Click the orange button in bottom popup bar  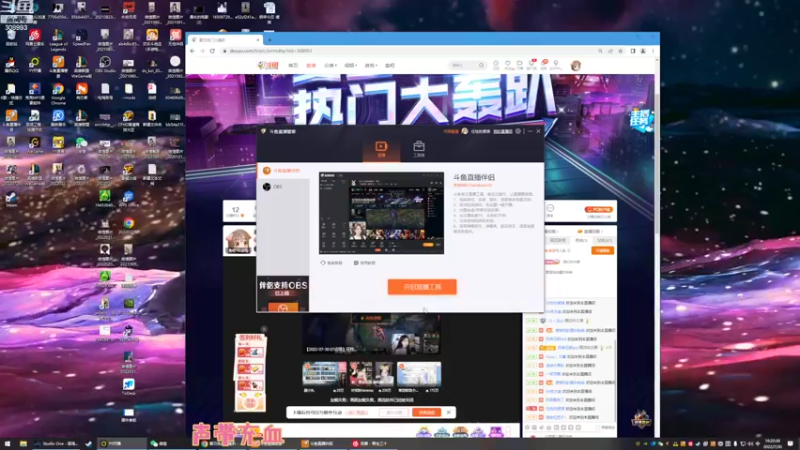pos(427,412)
